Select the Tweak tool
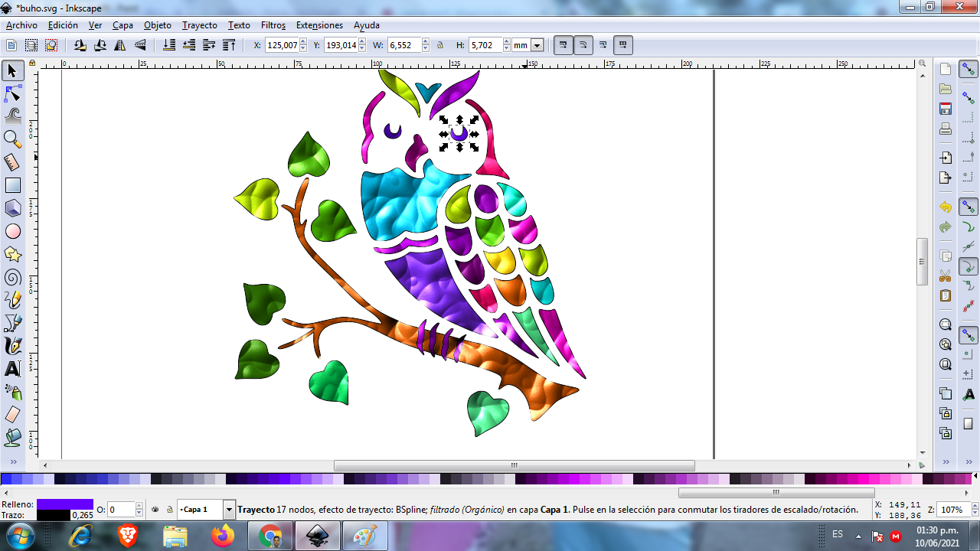This screenshot has height=551, width=980. [12, 116]
